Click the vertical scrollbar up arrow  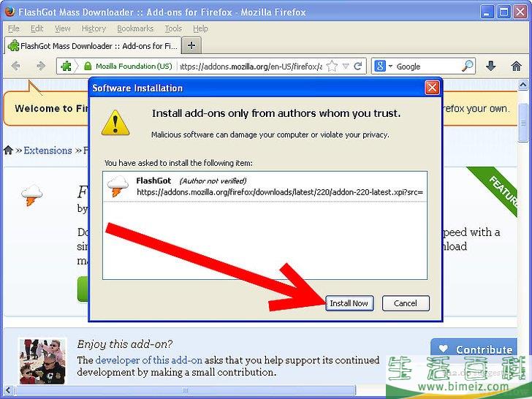click(522, 84)
